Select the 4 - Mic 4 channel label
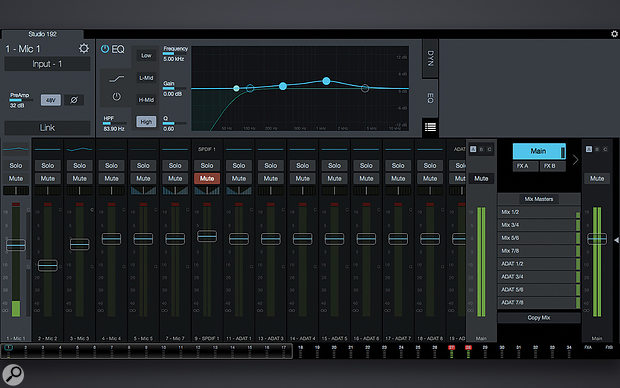The width and height of the screenshot is (620, 388). tap(111, 339)
